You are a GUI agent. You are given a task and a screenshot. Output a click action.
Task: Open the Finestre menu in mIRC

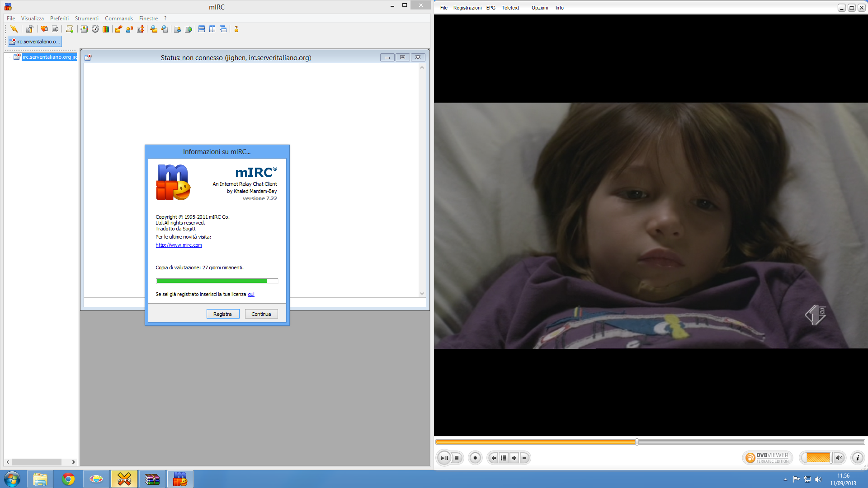[x=148, y=19]
